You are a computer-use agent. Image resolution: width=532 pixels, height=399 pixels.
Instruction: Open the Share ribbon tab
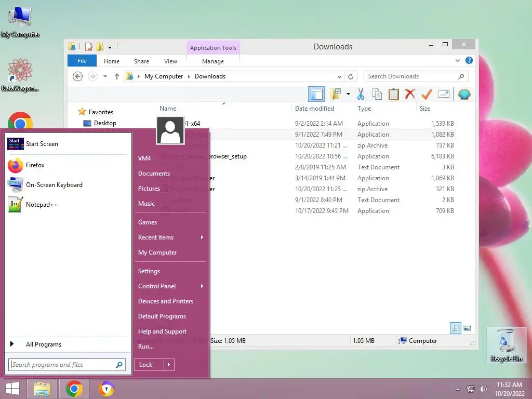[141, 61]
